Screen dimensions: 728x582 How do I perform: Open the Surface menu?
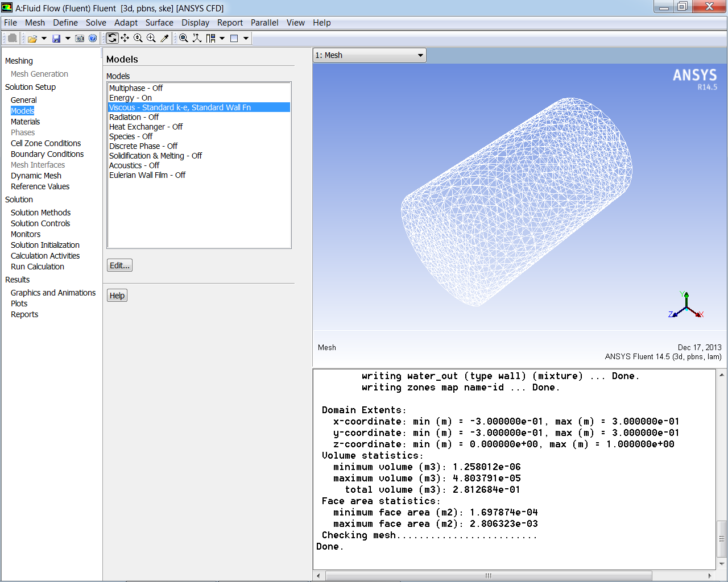click(x=159, y=23)
